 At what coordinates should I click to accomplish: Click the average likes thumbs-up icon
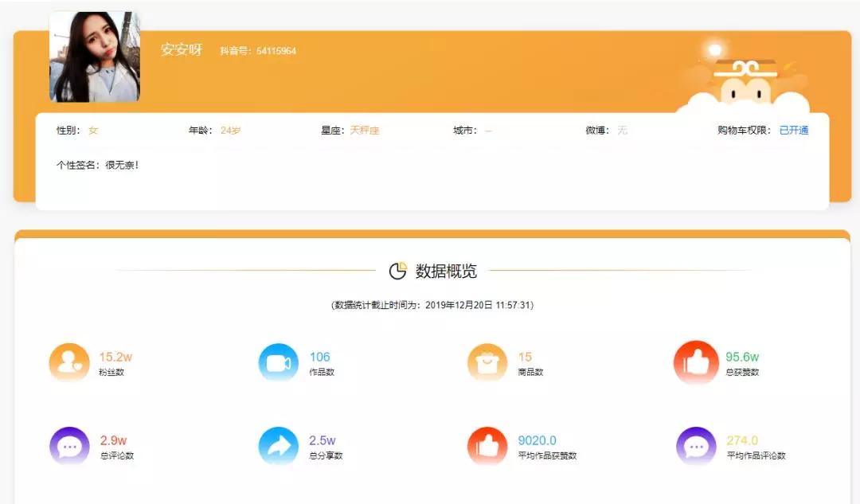tap(487, 447)
